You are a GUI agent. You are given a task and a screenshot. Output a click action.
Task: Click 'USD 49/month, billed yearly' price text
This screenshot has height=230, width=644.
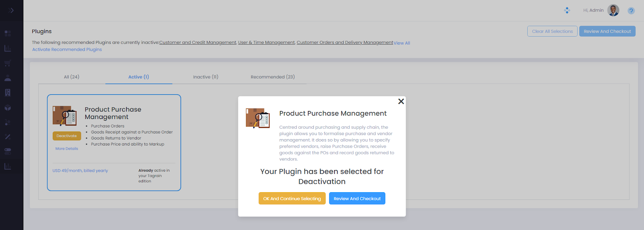(x=80, y=170)
